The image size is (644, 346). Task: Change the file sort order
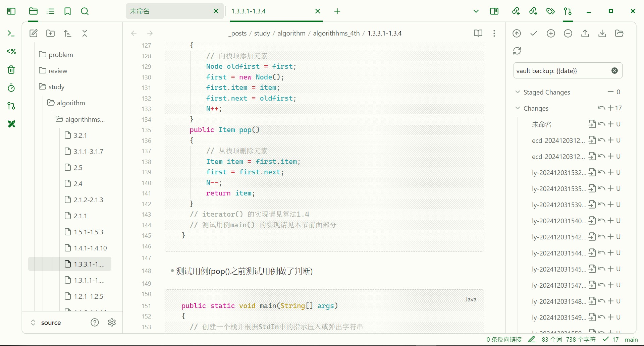[x=68, y=33]
